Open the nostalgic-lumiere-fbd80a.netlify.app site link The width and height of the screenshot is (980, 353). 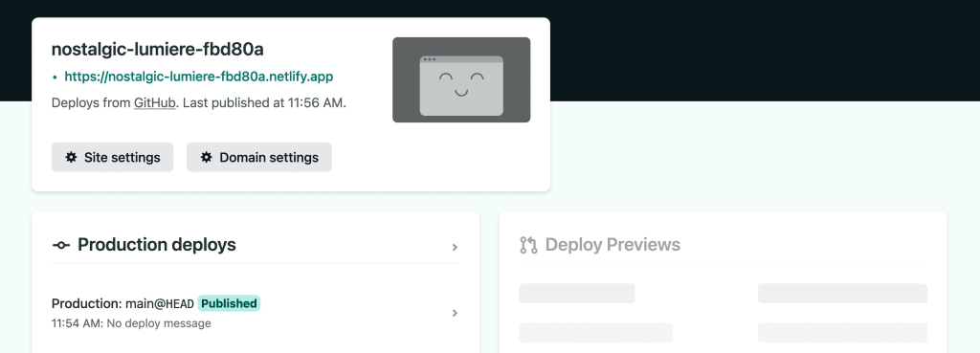199,77
